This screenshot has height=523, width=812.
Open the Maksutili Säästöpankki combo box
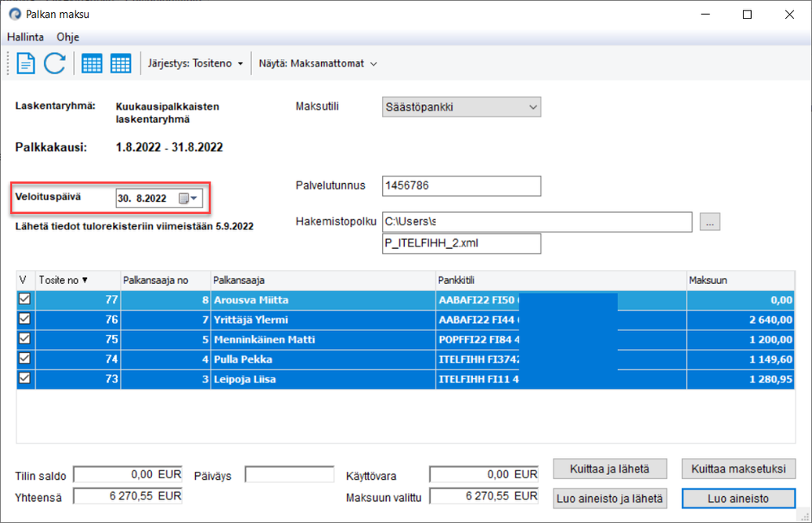461,107
